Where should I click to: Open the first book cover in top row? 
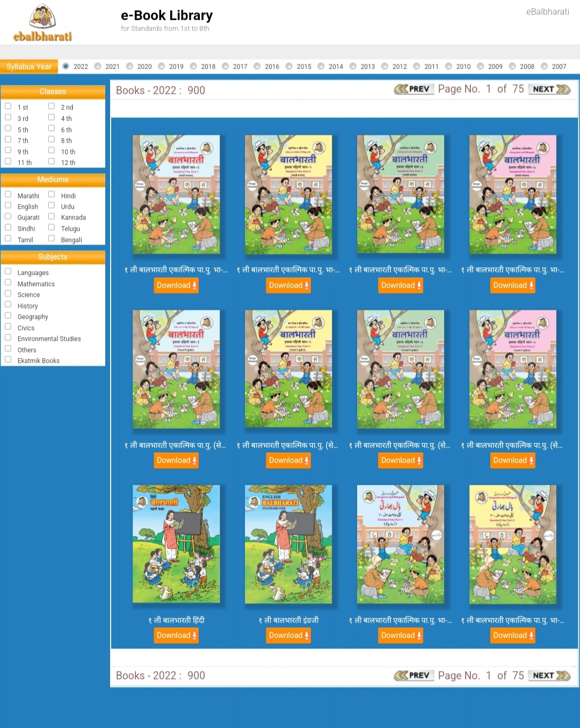pos(176,194)
